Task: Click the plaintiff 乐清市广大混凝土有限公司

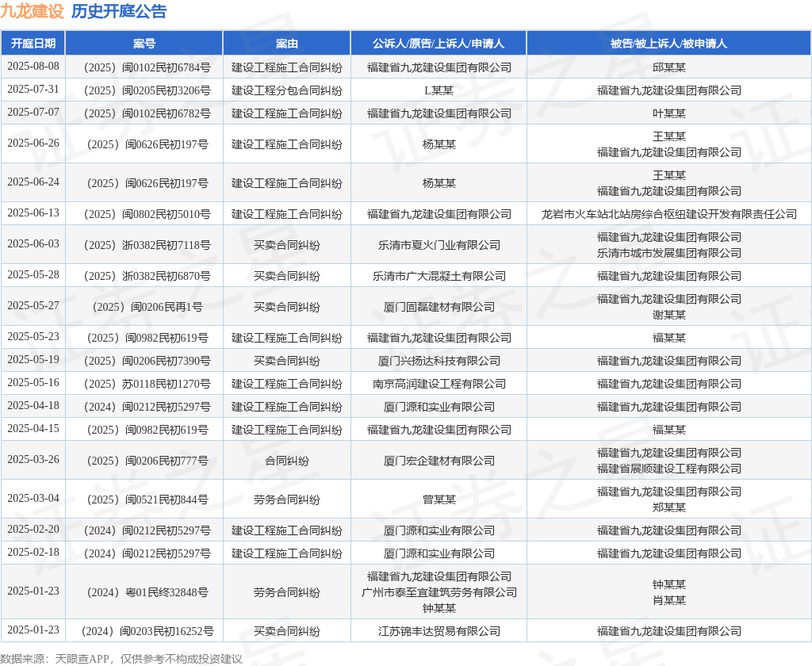Action: 439,276
